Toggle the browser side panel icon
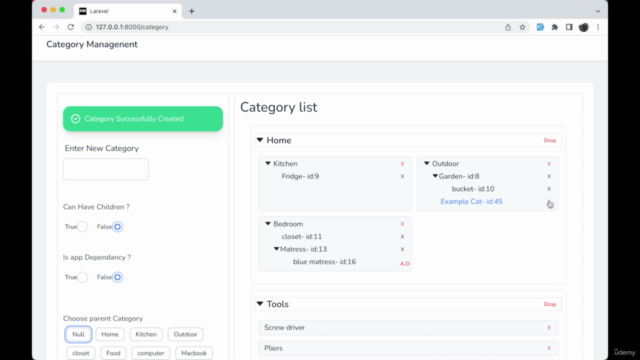Screen dimensions: 640x360 569,27
